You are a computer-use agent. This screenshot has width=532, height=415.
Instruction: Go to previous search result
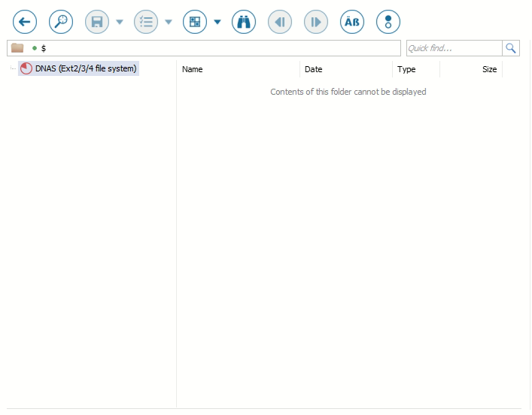pos(280,22)
